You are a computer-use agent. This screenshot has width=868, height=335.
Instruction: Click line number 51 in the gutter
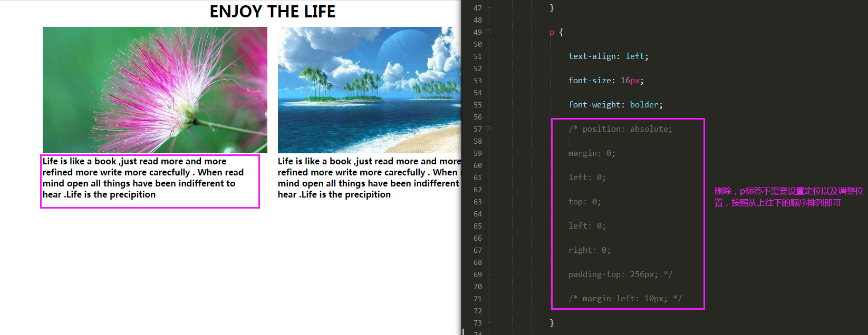click(x=478, y=56)
